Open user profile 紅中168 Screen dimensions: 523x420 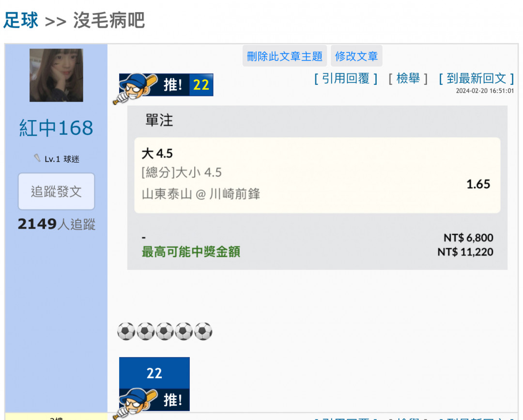[56, 128]
